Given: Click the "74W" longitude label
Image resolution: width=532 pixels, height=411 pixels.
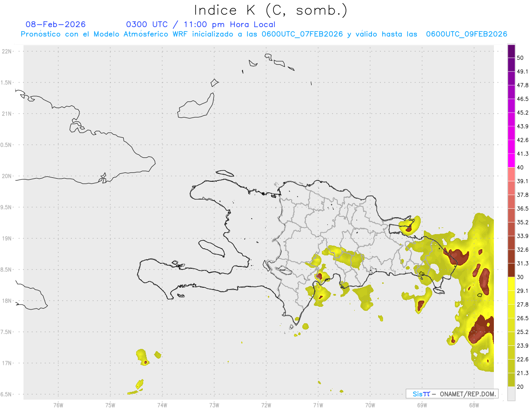Looking at the screenshot, I should tap(162, 405).
